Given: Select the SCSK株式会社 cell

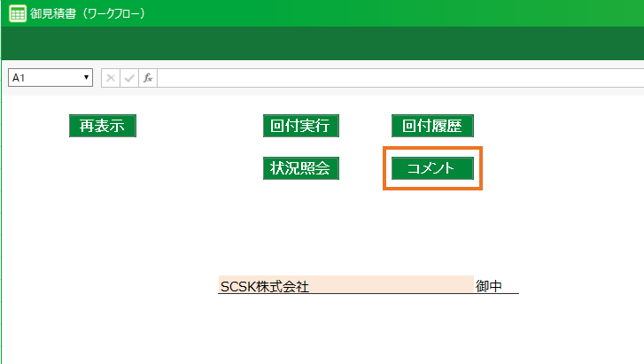Looking at the screenshot, I should (x=345, y=285).
